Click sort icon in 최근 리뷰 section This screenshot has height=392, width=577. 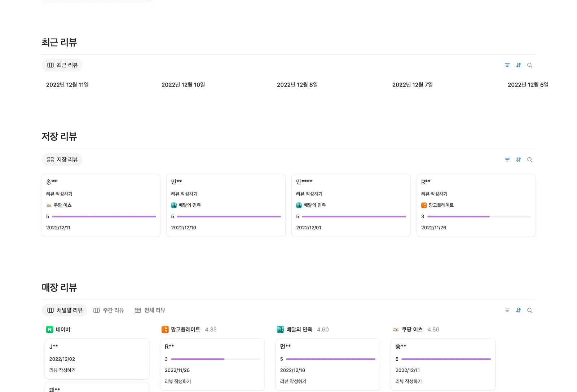518,65
